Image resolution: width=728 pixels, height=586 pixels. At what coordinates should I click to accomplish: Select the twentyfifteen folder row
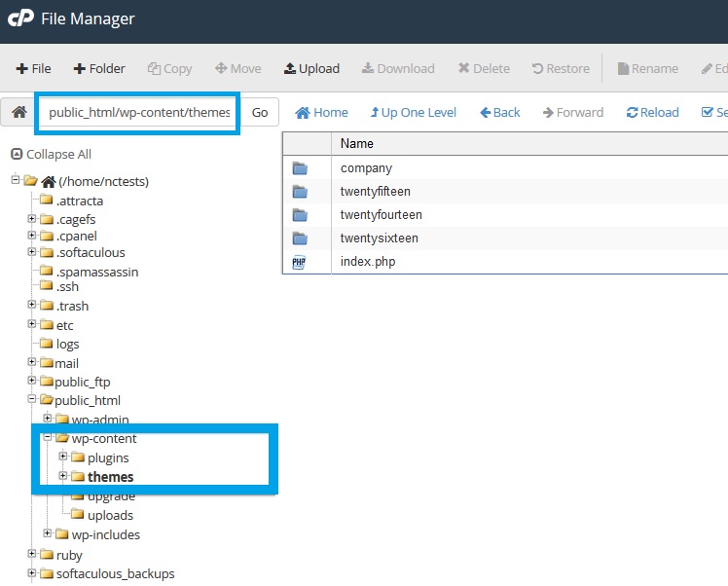505,192
